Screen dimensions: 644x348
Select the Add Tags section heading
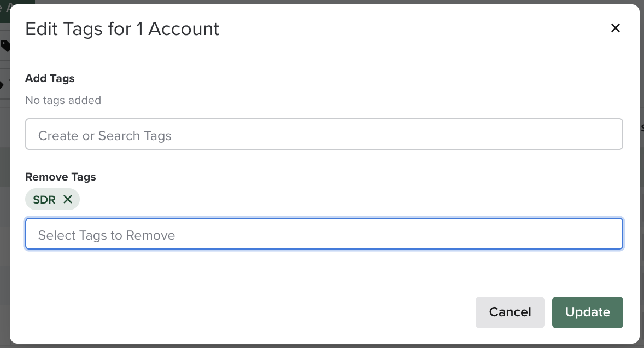point(49,78)
